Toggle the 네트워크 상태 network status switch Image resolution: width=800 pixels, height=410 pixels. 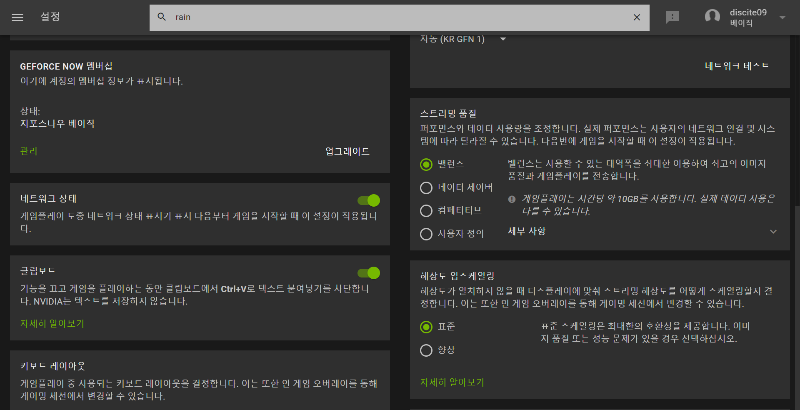(368, 200)
